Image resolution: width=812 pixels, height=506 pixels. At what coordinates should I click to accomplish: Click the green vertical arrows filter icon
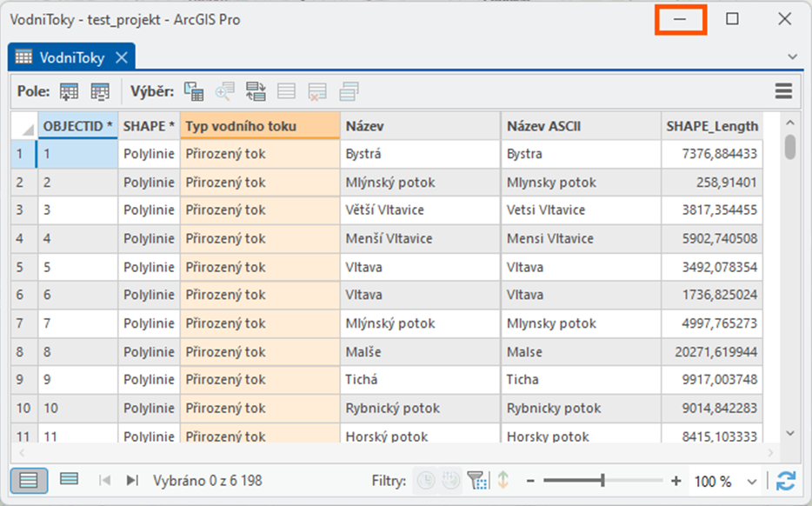click(503, 481)
